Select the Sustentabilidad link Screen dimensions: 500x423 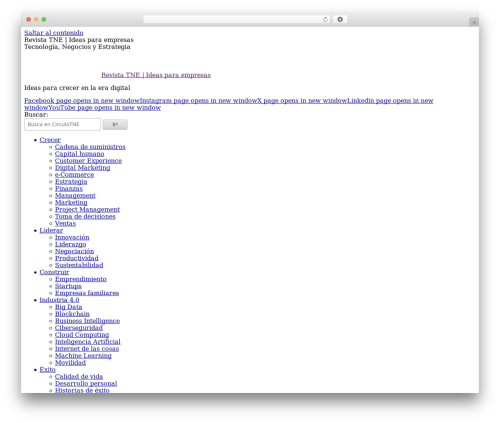point(79,265)
